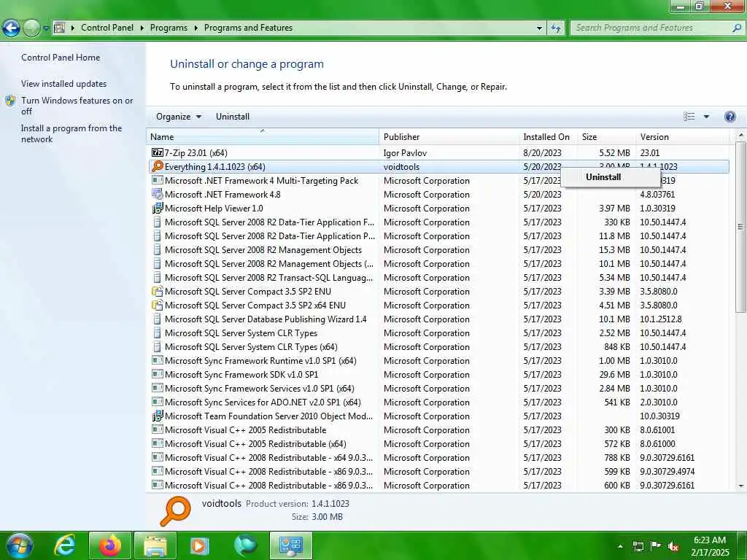
Task: Sort by the Size column header
Action: 606,136
